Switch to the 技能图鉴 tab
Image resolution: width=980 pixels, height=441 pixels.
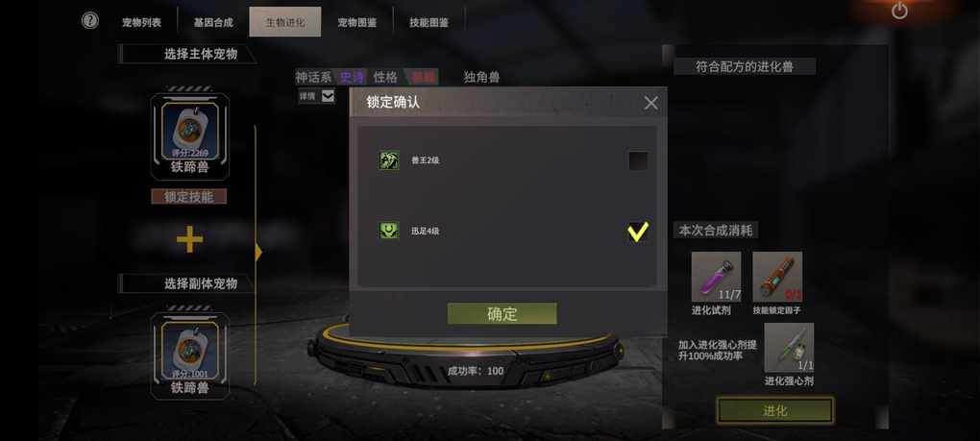(x=429, y=22)
